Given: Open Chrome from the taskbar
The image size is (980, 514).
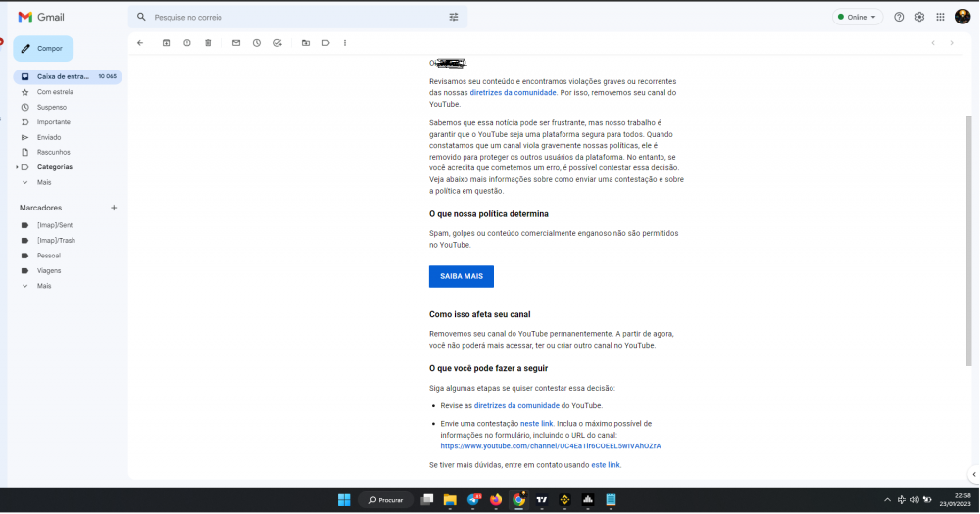Looking at the screenshot, I should pyautogui.click(x=518, y=499).
